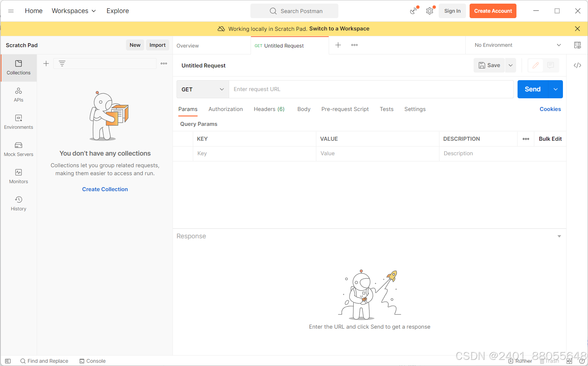Screen dimensions: 588x366
Task: Switch to the Body tab
Action: tap(304, 109)
